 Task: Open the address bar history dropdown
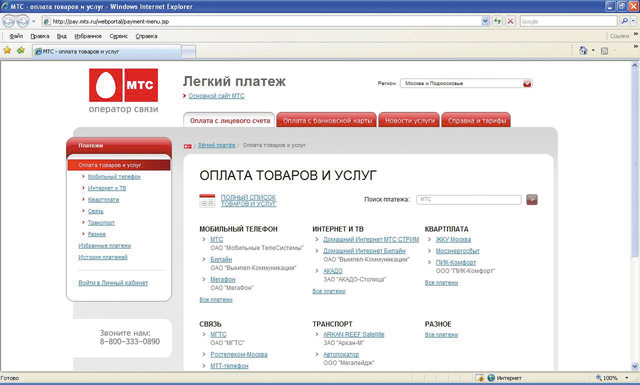(x=485, y=21)
